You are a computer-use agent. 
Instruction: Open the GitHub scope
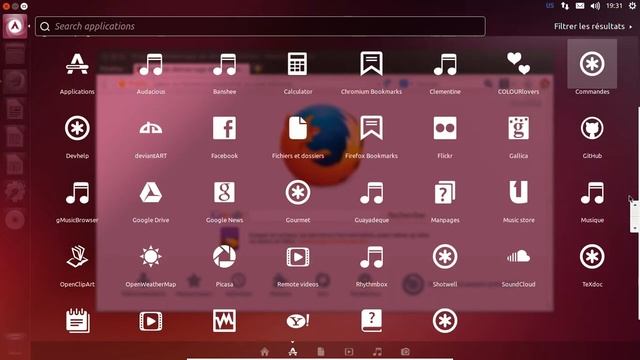pyautogui.click(x=592, y=128)
